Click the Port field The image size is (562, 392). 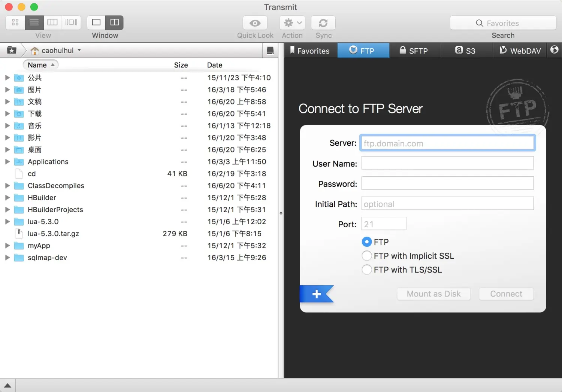384,224
